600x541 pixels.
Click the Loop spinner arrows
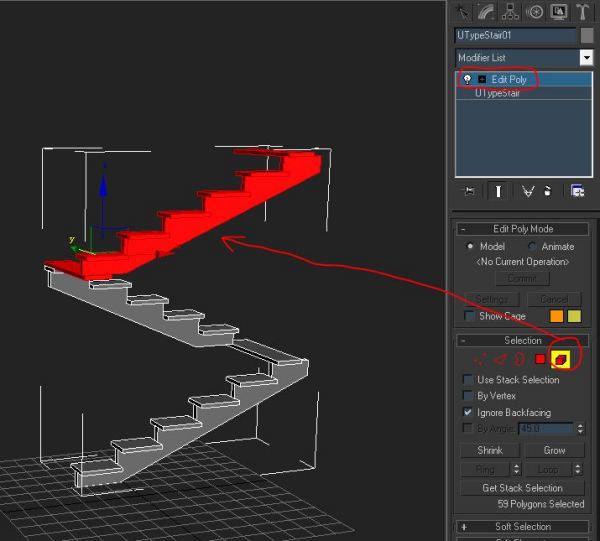coord(578,469)
